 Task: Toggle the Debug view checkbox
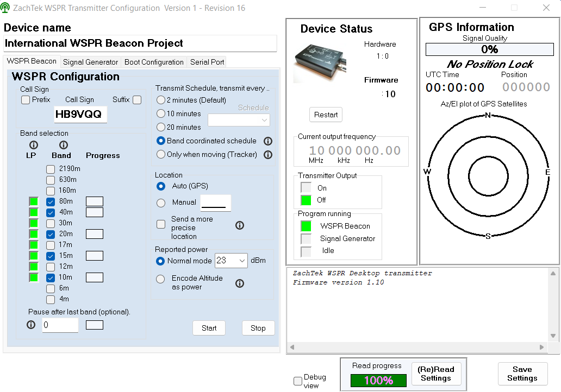pos(298,381)
